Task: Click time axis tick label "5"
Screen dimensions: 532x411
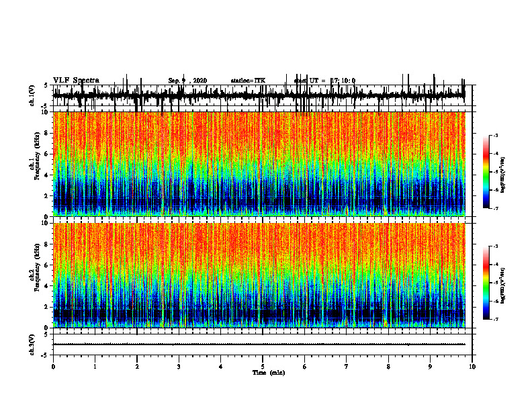Action: pyautogui.click(x=263, y=367)
